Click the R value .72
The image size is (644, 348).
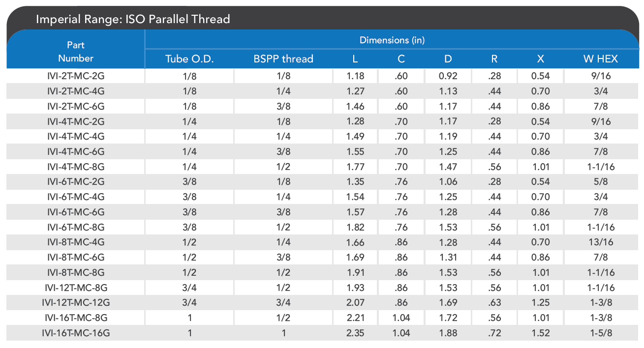494,334
